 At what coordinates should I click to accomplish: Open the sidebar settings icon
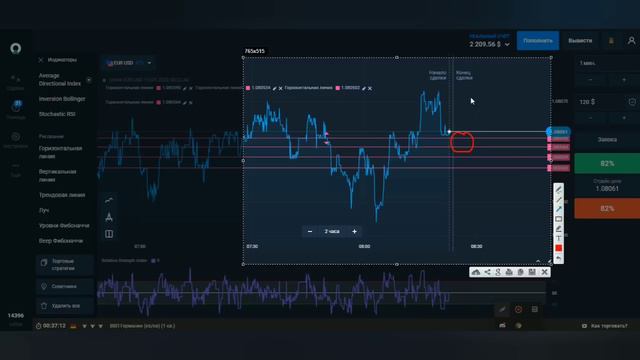[16, 137]
